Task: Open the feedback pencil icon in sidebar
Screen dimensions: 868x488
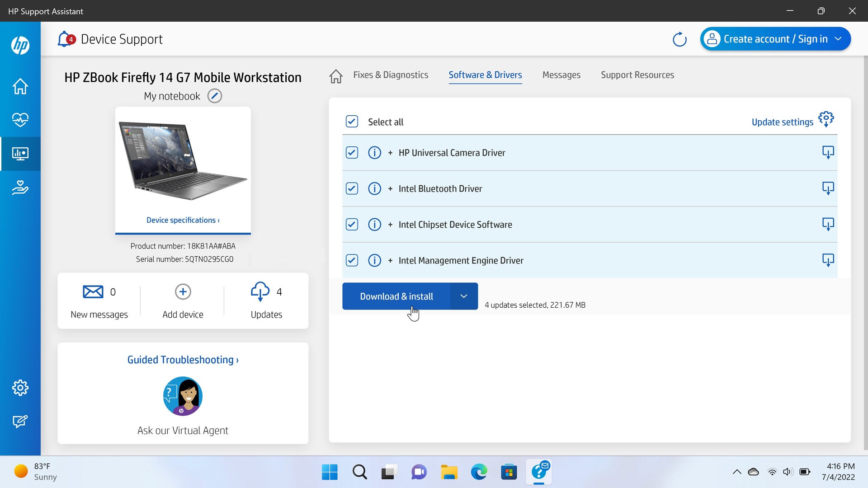Action: [x=20, y=421]
